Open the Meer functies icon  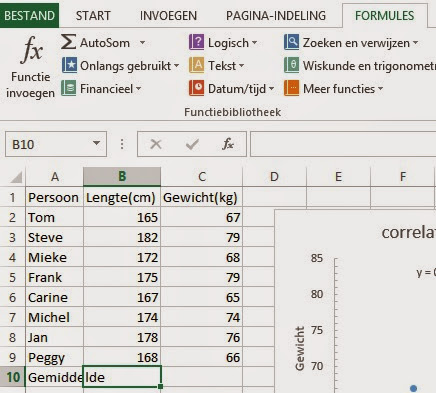(291, 88)
